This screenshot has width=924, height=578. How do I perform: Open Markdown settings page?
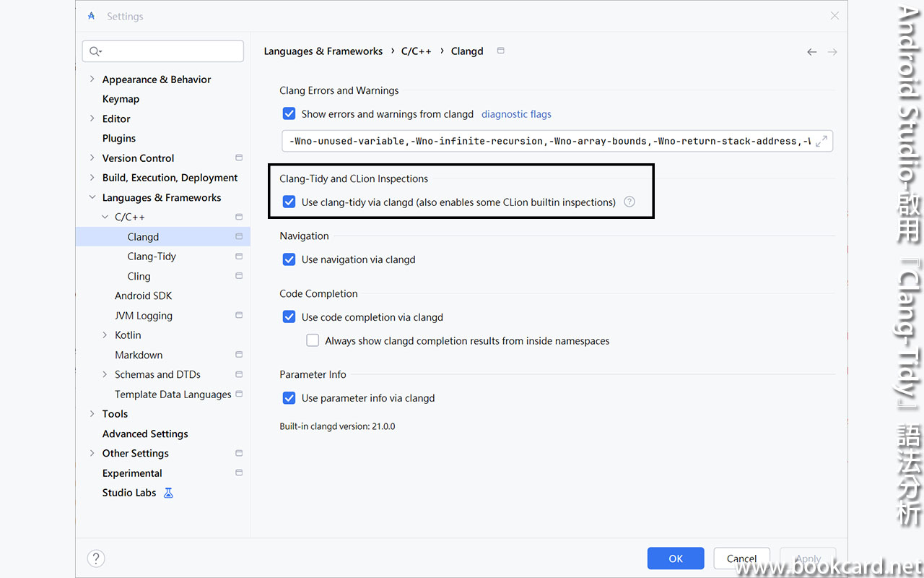(x=139, y=355)
